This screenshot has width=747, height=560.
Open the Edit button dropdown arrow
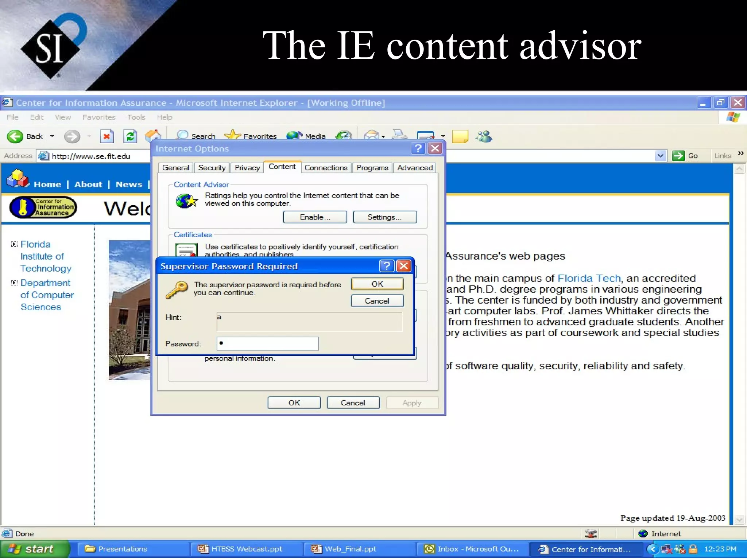pyautogui.click(x=443, y=137)
